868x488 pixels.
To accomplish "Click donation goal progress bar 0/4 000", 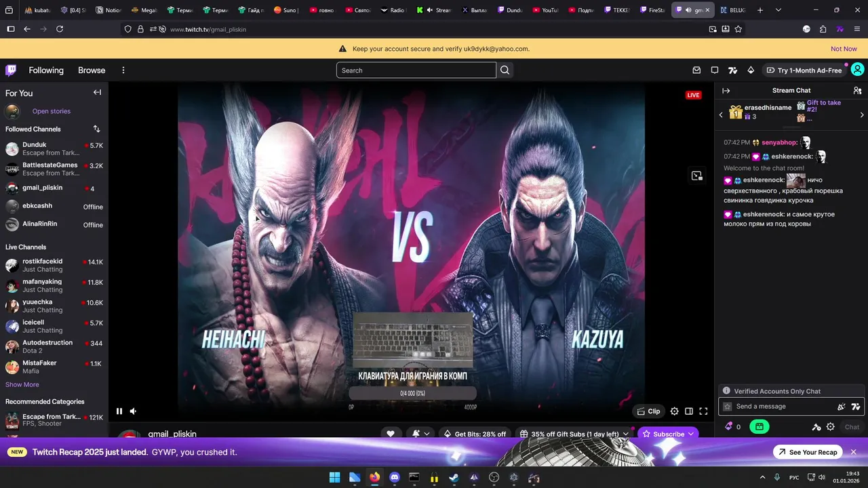I will click(412, 393).
